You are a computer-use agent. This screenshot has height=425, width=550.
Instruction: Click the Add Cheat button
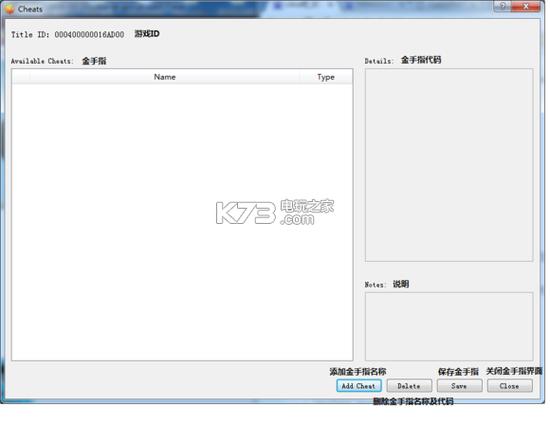click(358, 386)
